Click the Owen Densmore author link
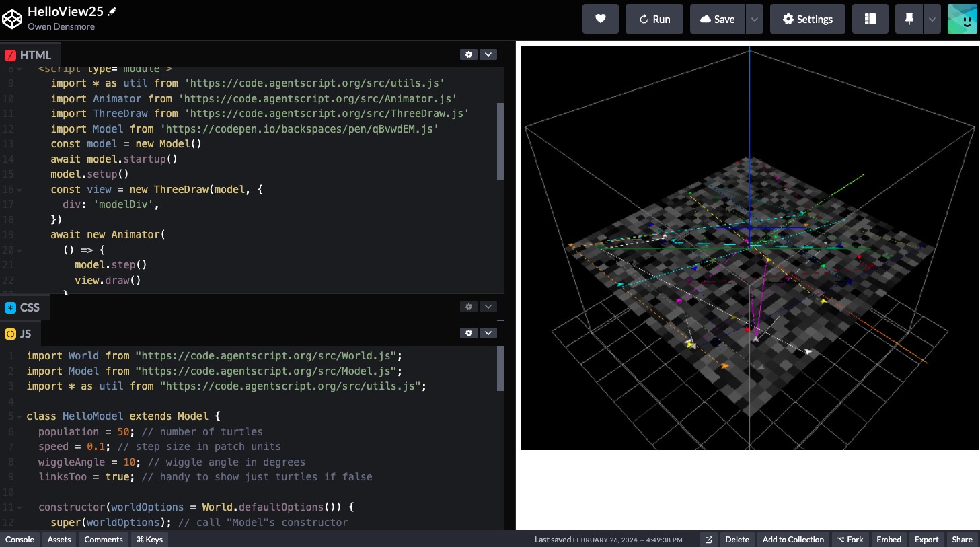The height and width of the screenshot is (547, 980). click(61, 26)
